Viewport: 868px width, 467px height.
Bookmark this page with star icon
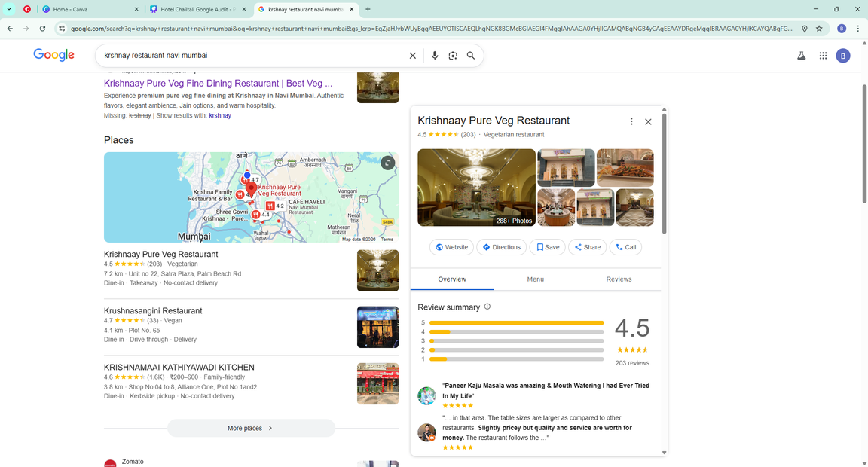point(819,28)
